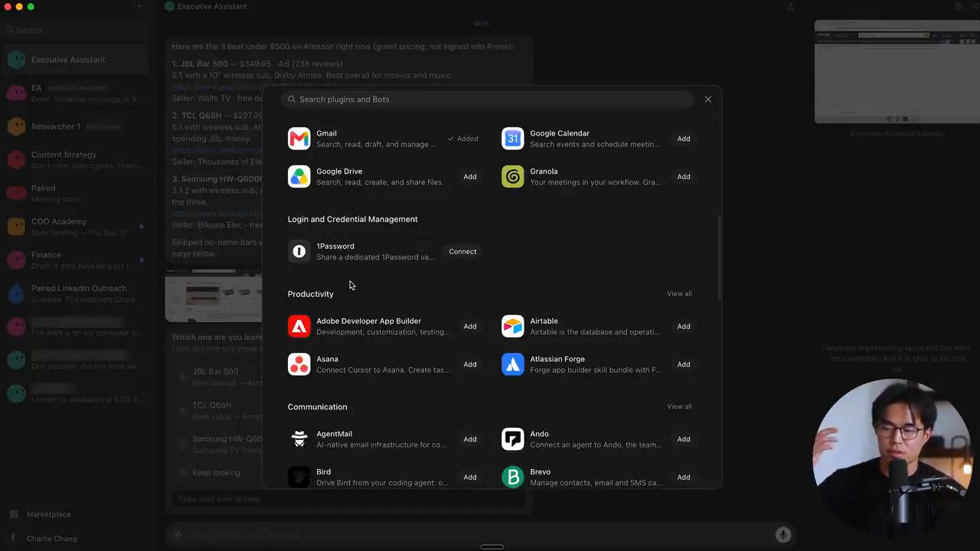This screenshot has height=551, width=980.
Task: Add the Google Drive plugin
Action: click(x=470, y=177)
